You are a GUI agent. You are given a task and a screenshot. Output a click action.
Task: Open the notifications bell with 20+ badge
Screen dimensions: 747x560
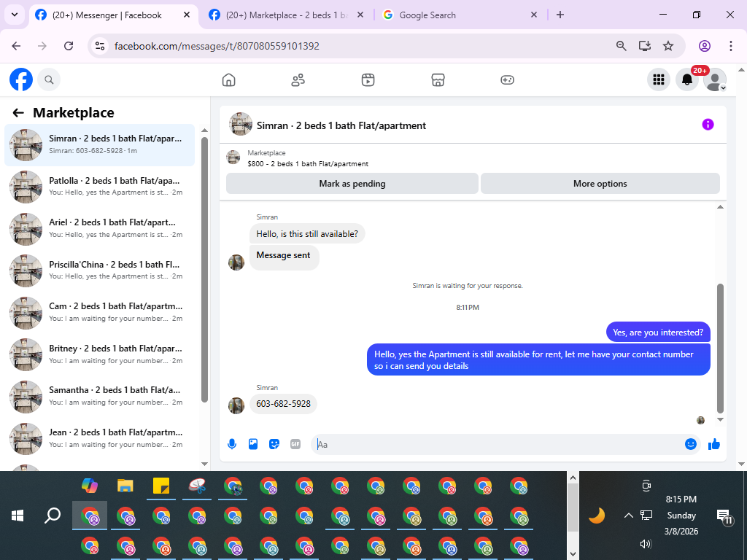[x=687, y=79]
